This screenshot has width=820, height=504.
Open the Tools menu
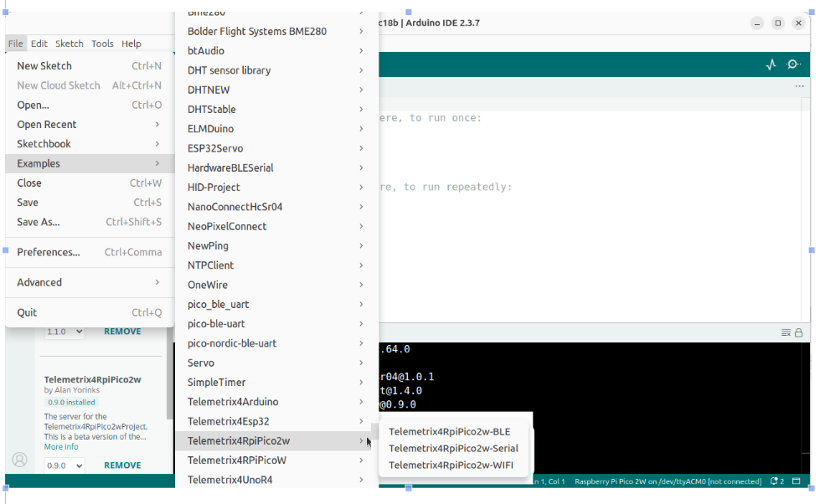(102, 44)
